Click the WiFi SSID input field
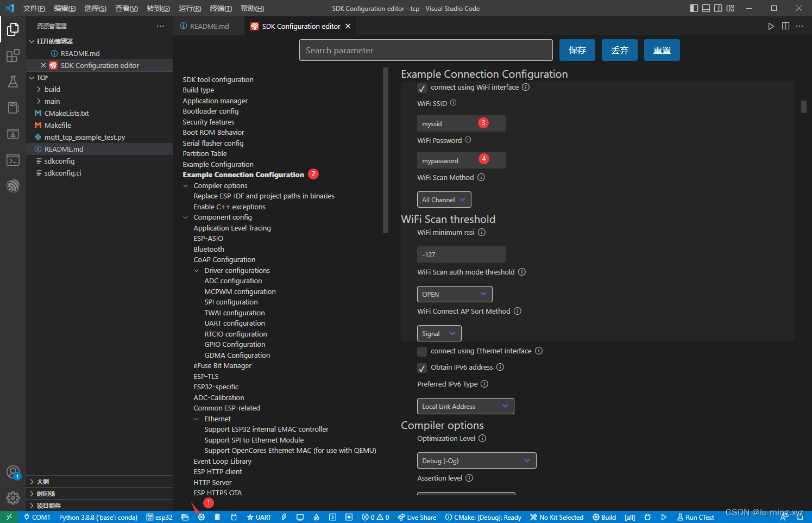 [461, 123]
